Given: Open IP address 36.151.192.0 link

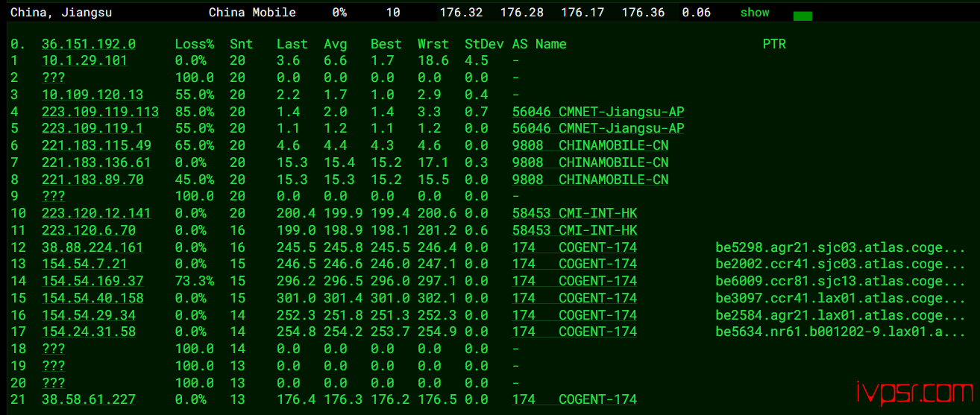Looking at the screenshot, I should [89, 44].
